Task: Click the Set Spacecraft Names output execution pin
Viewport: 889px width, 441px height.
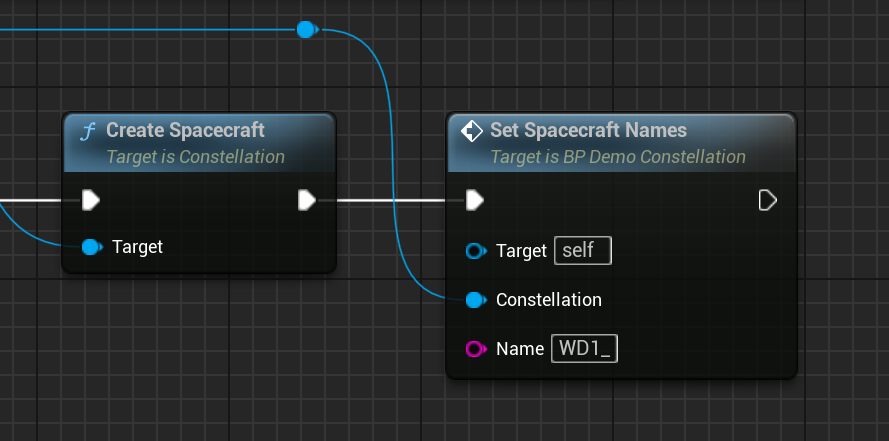Action: coord(767,200)
